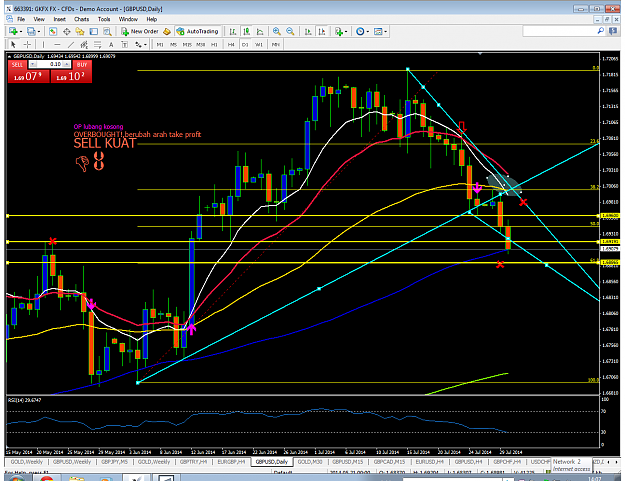Select the trendline drawing tool
Screen dimensions: 625x481
click(71, 45)
